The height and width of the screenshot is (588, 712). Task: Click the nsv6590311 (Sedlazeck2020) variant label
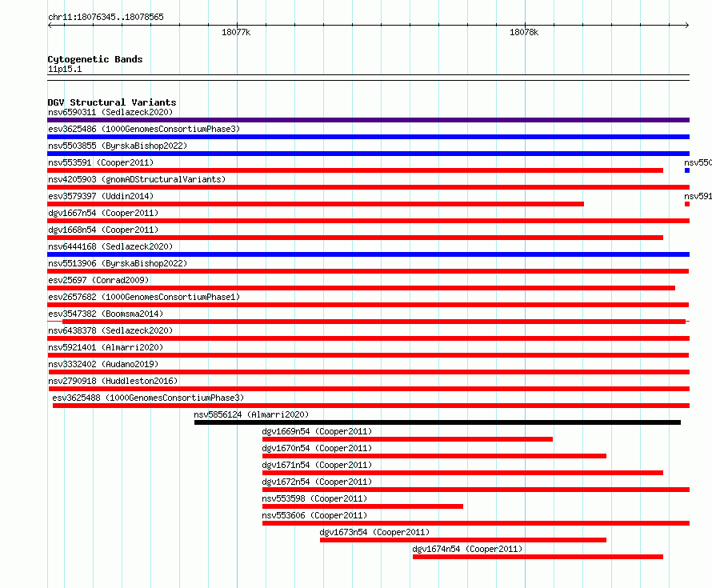pos(110,112)
